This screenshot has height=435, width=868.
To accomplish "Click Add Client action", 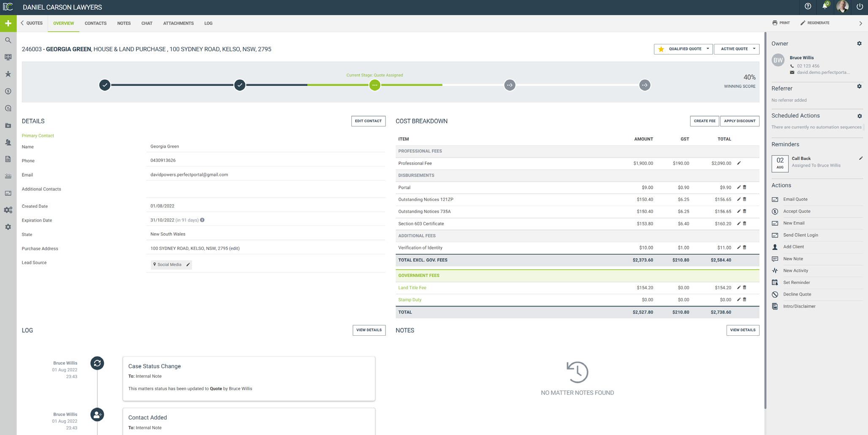I will coord(793,247).
